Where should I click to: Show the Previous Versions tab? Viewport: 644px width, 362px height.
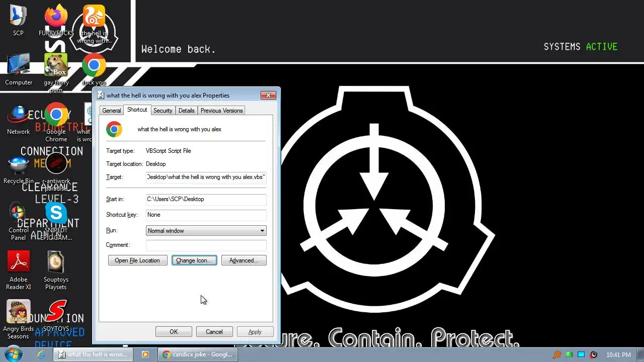[x=221, y=111]
